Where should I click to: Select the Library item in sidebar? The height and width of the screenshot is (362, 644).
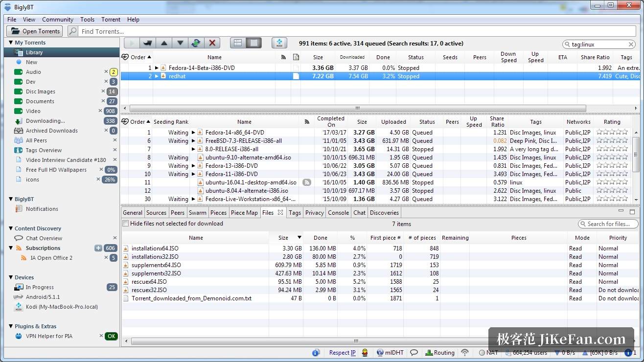coord(62,52)
